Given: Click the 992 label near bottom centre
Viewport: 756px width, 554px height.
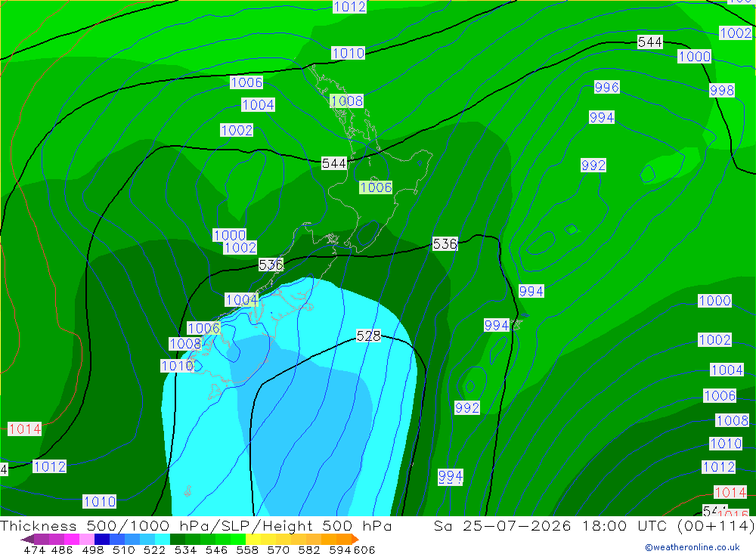Looking at the screenshot, I should click(x=467, y=408).
